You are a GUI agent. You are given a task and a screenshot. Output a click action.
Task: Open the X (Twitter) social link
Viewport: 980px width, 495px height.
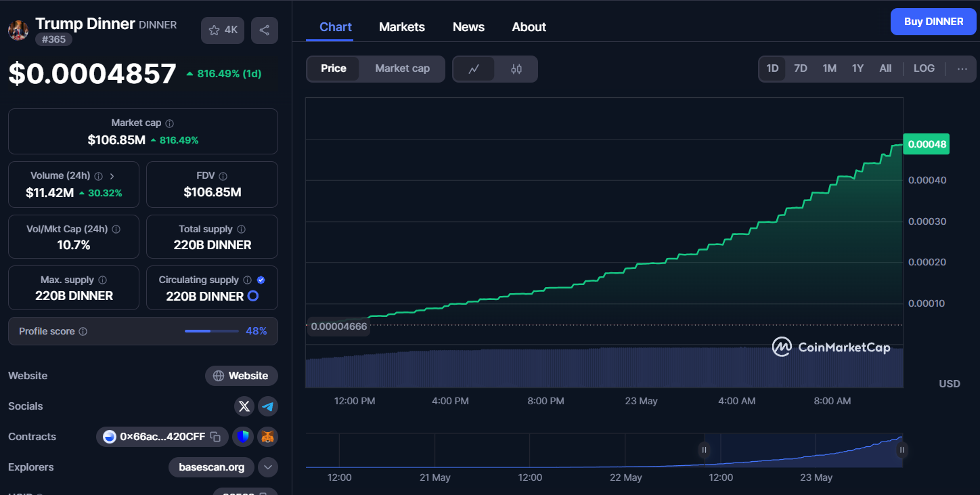[244, 406]
